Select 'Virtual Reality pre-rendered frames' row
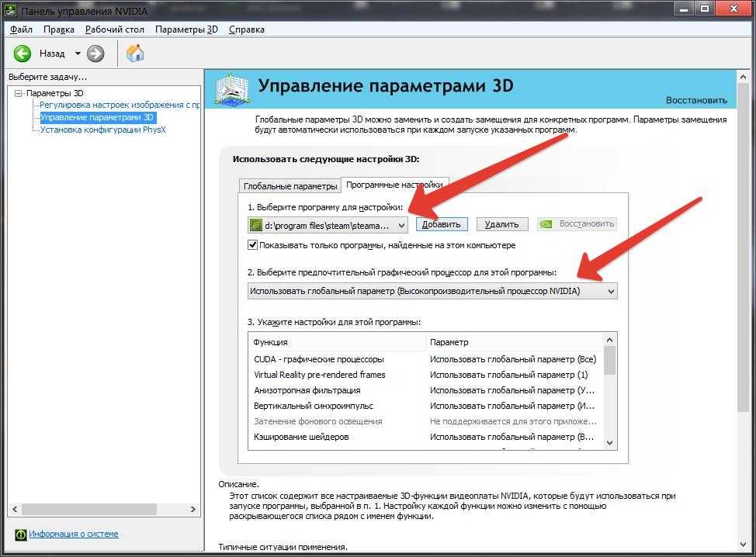The width and height of the screenshot is (756, 557). (425, 375)
